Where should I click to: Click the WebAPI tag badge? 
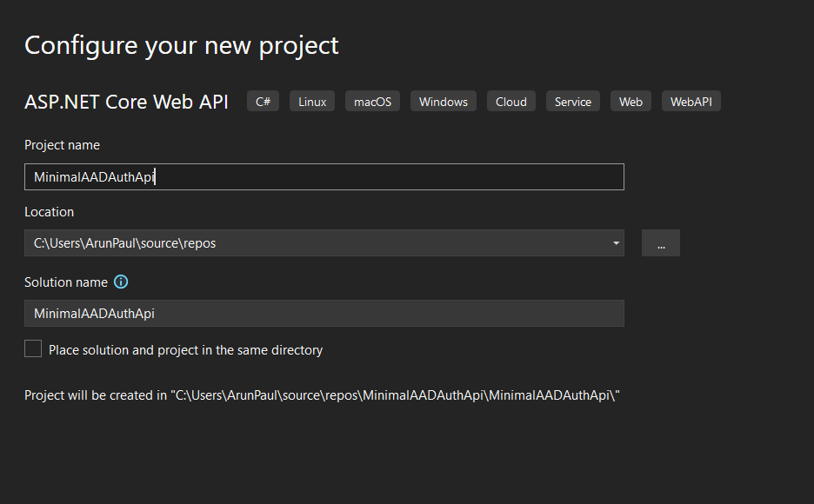click(691, 102)
